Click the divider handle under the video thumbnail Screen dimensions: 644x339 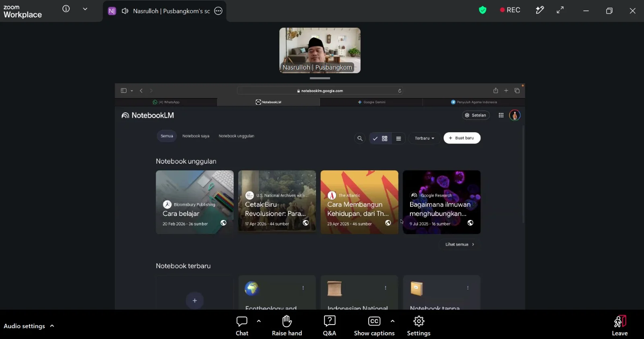[320, 78]
